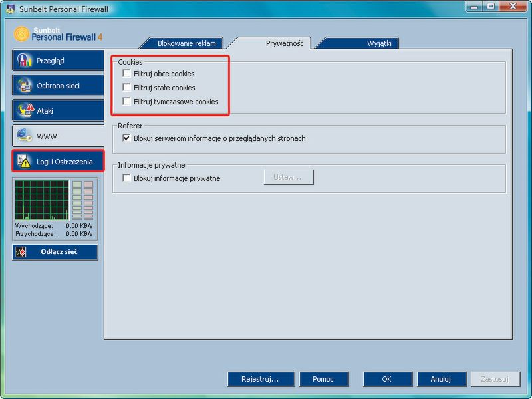The height and width of the screenshot is (399, 532).
Task: Confirm with the OK button
Action: [388, 379]
